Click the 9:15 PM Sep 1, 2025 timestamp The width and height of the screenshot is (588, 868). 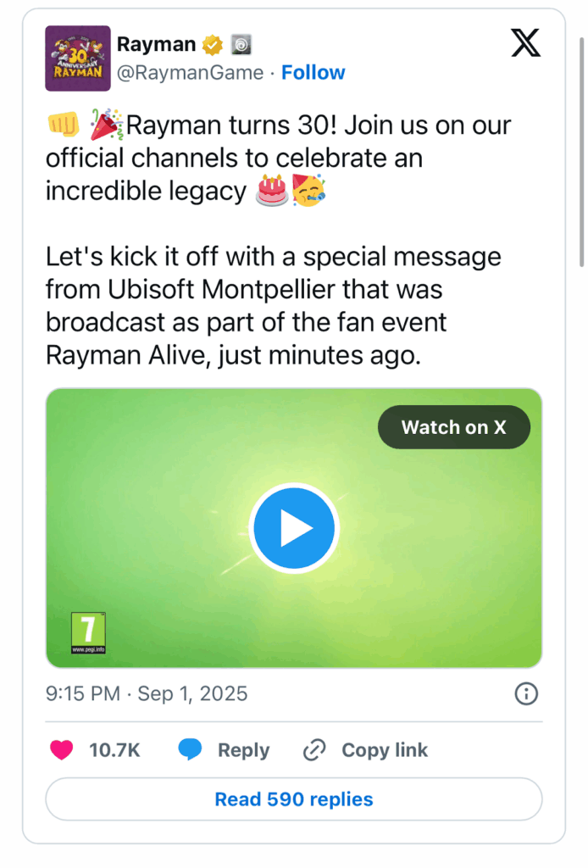click(x=147, y=694)
